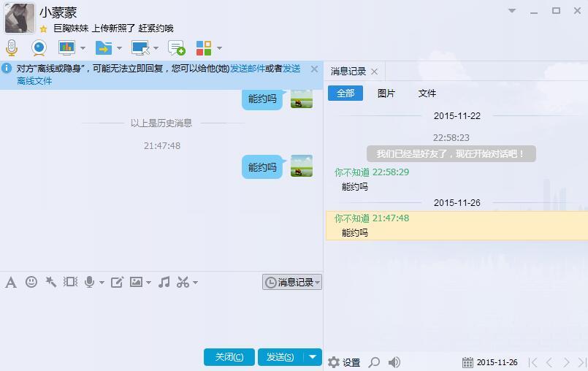The image size is (588, 371).
Task: Expand the screenshot scissors dropdown arrow
Action: point(195,283)
